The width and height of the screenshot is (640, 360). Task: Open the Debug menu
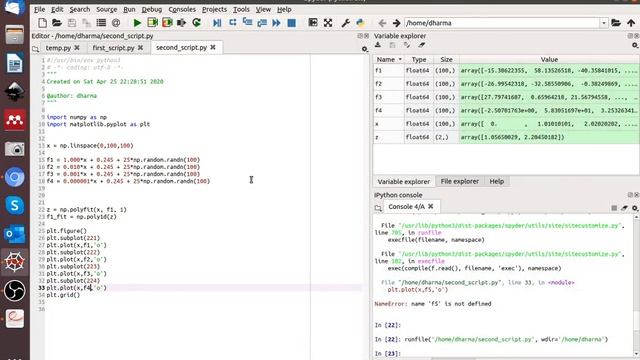coord(151,9)
